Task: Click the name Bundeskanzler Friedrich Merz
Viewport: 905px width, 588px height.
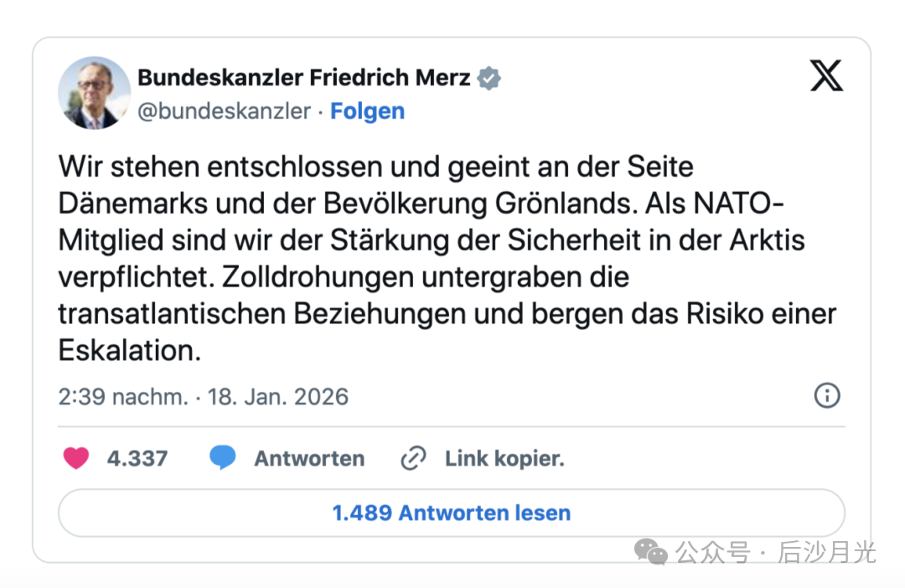Action: (303, 78)
